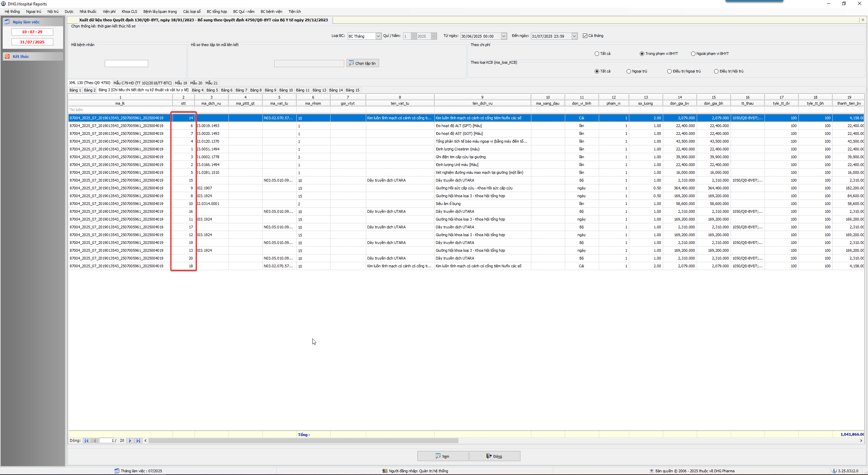Jump to last row navigation arrow
868x475 pixels.
coord(138,440)
